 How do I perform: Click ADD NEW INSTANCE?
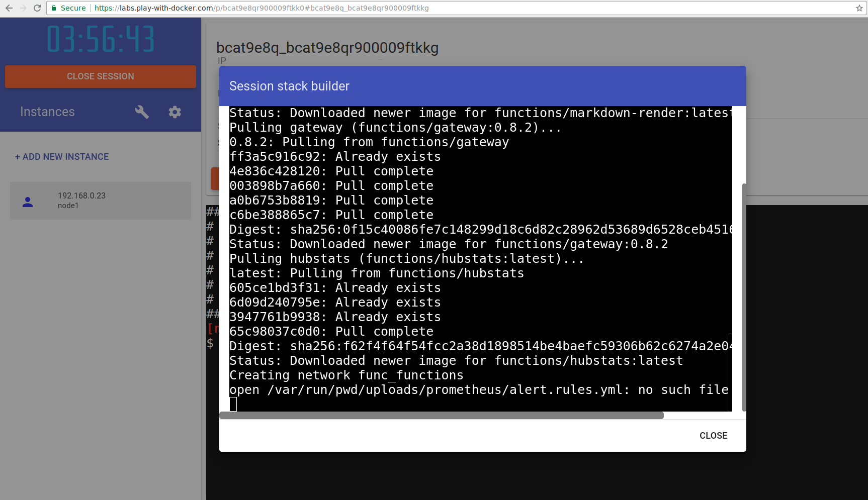(x=62, y=156)
